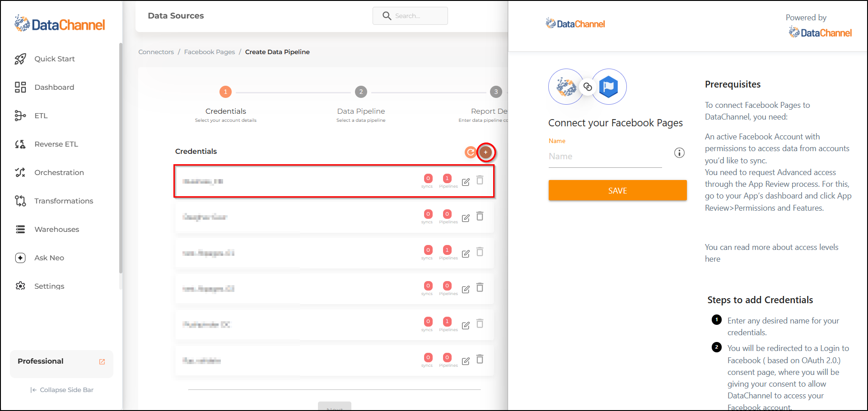Click the magnifying glass search icon
The image size is (868, 411).
point(387,16)
